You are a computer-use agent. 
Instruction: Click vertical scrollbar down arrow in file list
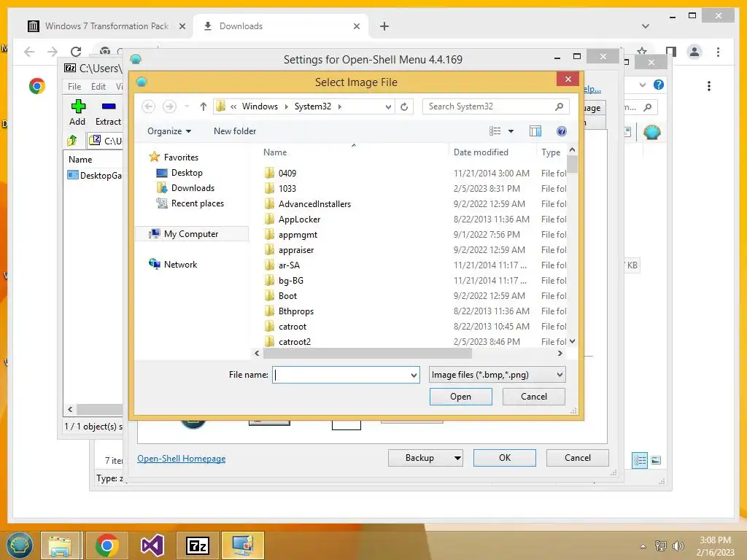(572, 341)
